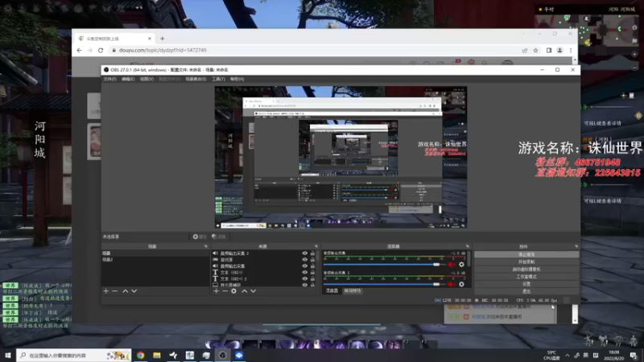Toggle visibility of the Text (GDI+) source
The image size is (644, 362).
[305, 272]
